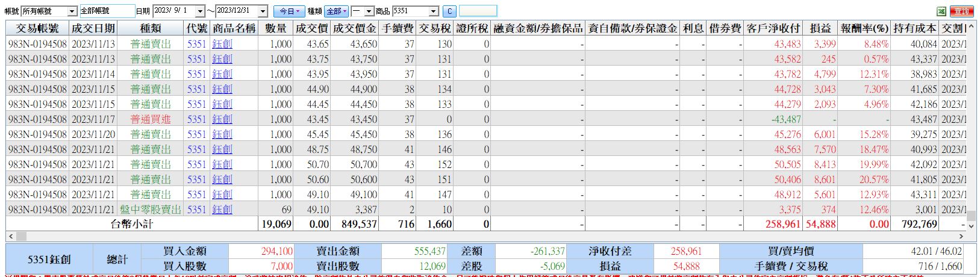Click the 借券費 column header

tap(725, 28)
